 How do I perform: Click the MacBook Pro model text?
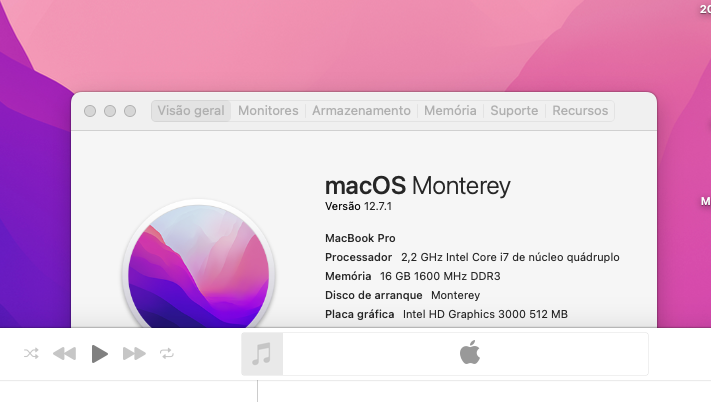[x=360, y=238]
